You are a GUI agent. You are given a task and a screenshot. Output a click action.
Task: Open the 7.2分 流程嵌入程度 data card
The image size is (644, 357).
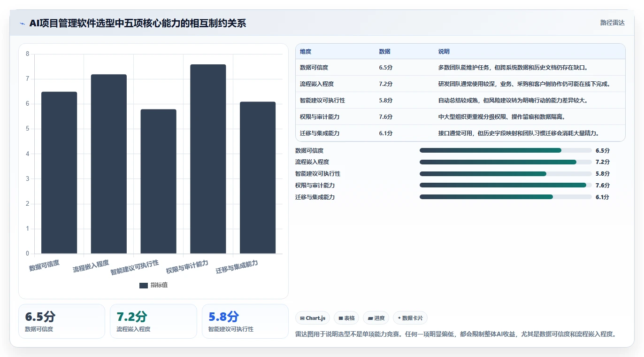tap(153, 321)
